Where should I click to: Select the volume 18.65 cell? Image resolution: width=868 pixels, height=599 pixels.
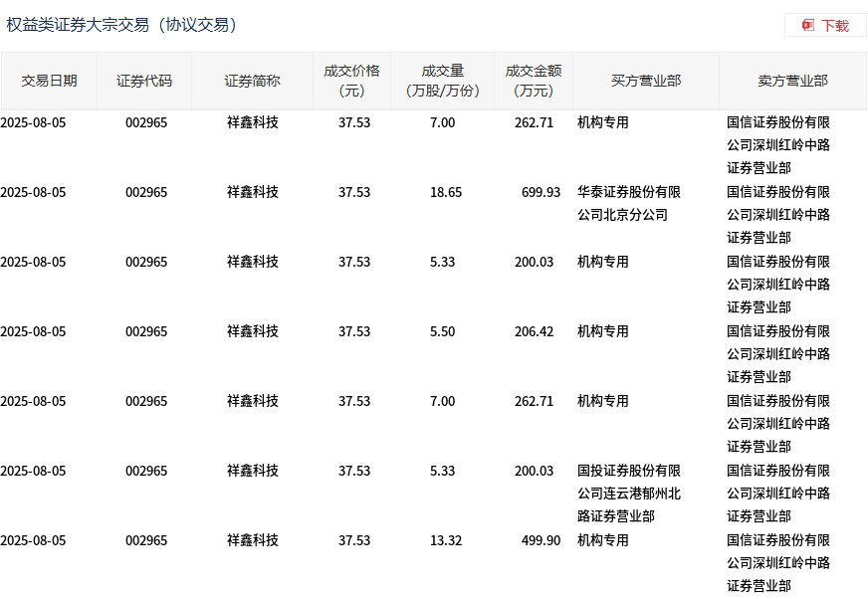[446, 192]
